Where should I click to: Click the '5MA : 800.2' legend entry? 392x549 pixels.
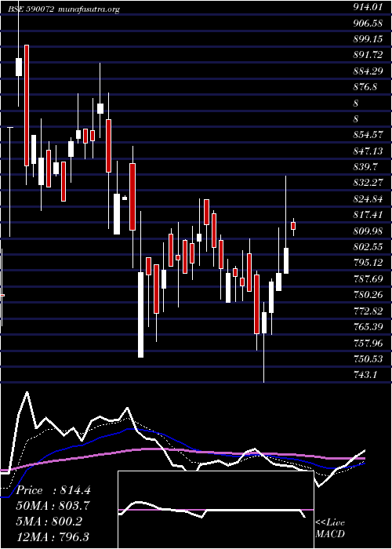pyautogui.click(x=49, y=522)
